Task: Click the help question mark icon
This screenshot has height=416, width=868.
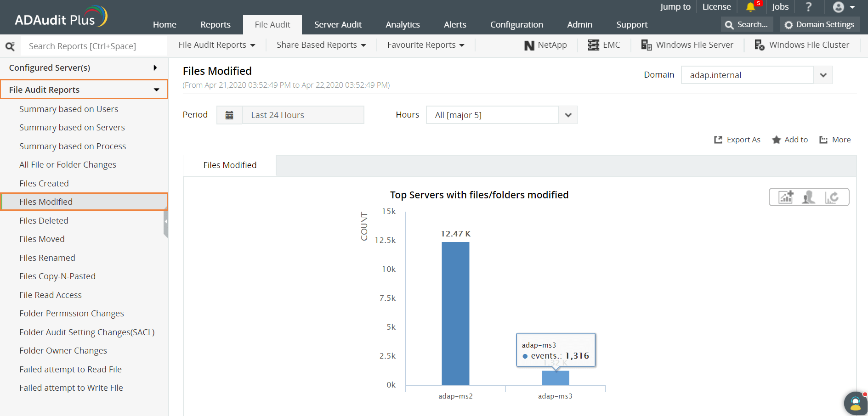Action: coord(809,7)
